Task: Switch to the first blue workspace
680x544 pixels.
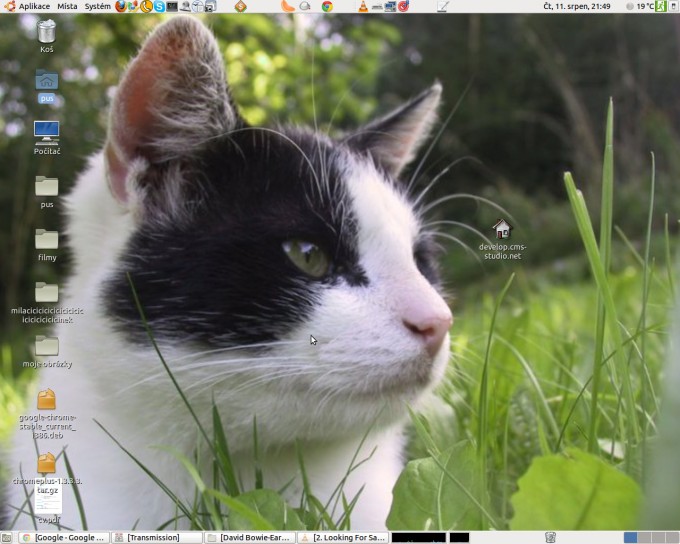Action: click(631, 538)
